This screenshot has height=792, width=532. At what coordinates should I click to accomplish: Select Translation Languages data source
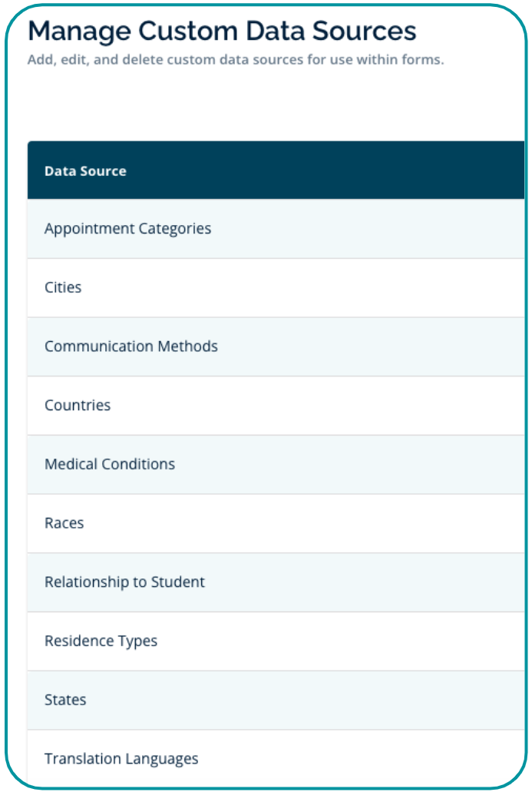click(121, 759)
